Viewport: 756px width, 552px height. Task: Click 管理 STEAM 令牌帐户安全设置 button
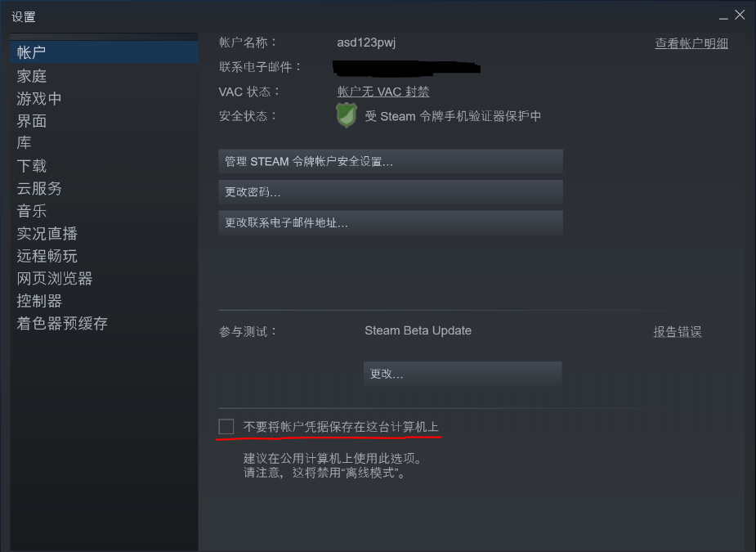391,161
